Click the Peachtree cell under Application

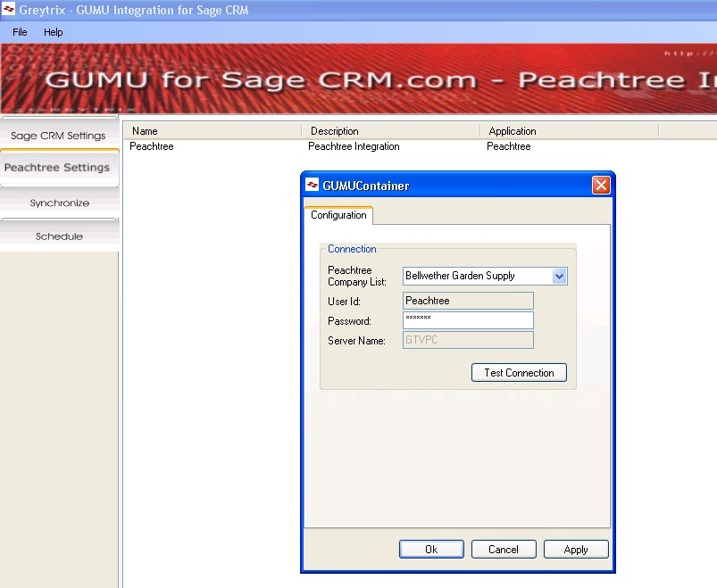(x=509, y=146)
